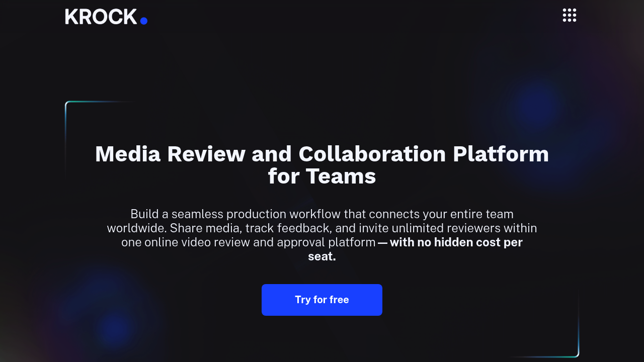The image size is (644, 362).
Task: Click the blue dot in the KROCK logo
Action: [143, 21]
